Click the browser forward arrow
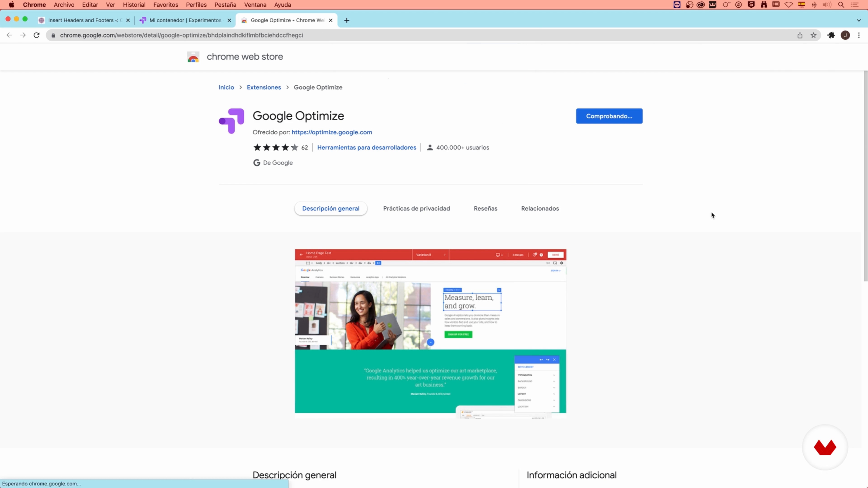 (x=23, y=35)
